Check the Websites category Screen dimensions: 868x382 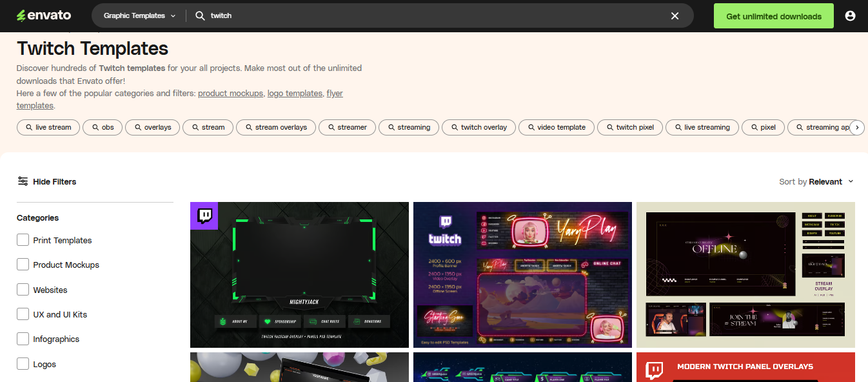(23, 290)
